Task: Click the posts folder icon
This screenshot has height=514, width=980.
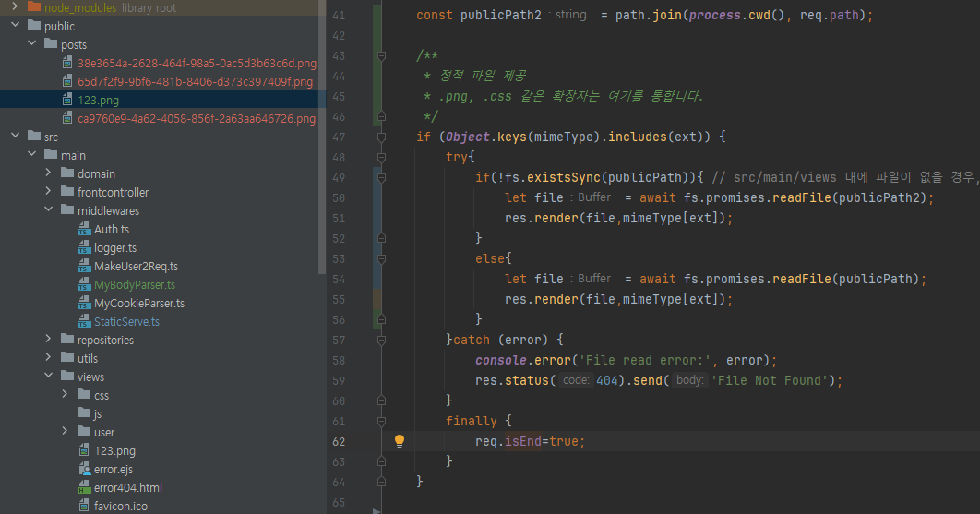Action: click(x=51, y=44)
